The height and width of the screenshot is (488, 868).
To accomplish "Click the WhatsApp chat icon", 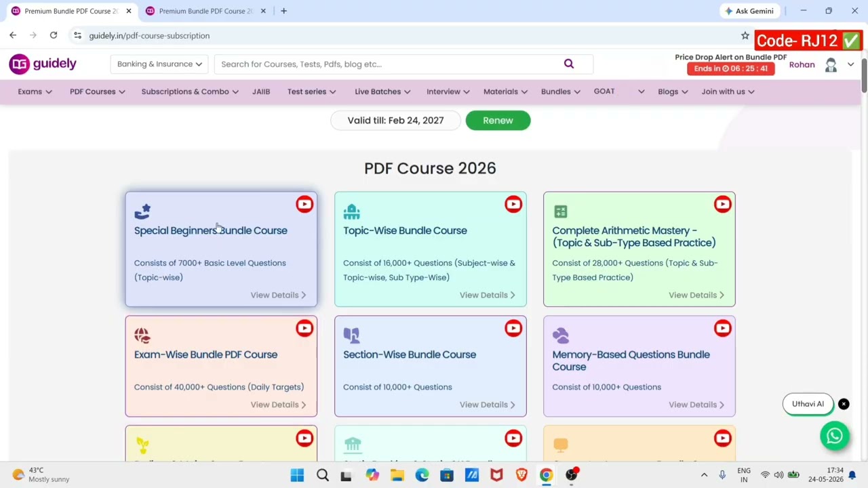I will [835, 435].
